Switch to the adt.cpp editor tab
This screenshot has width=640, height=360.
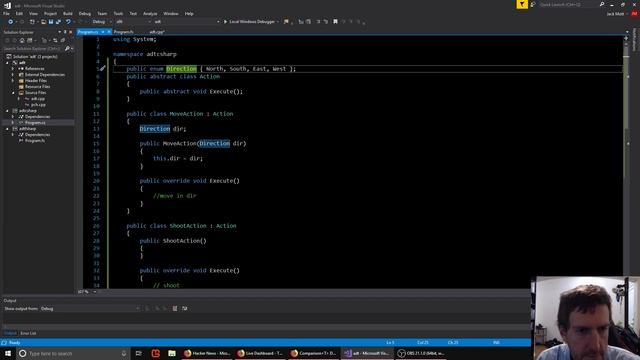[x=157, y=32]
